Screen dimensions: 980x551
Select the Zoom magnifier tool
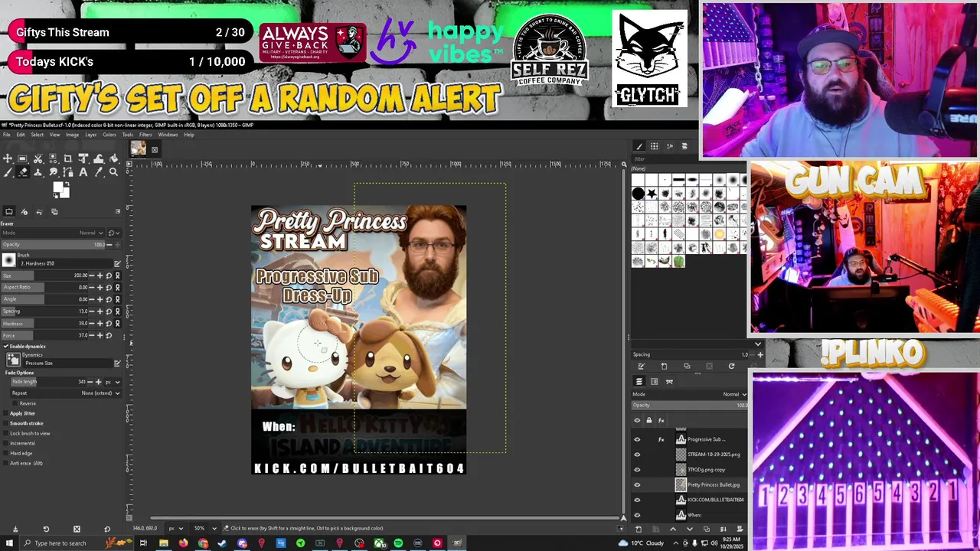114,172
